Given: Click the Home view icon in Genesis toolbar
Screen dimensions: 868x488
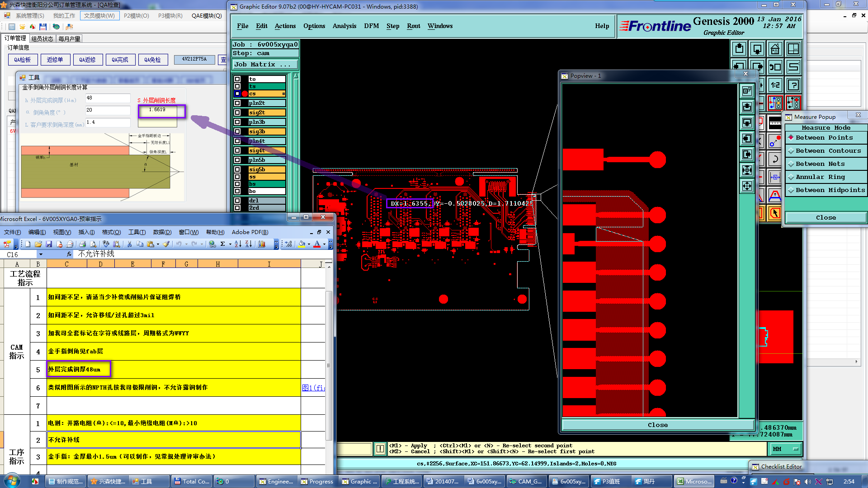Looking at the screenshot, I should [x=775, y=49].
